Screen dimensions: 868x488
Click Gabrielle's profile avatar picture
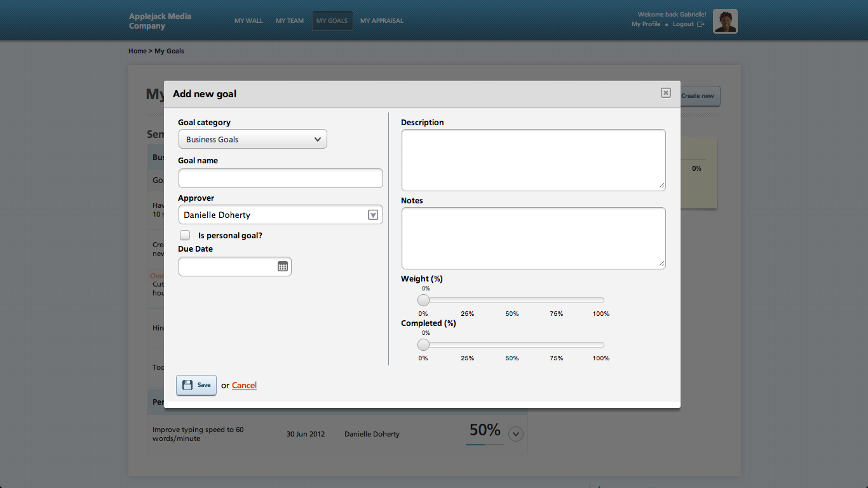(725, 21)
